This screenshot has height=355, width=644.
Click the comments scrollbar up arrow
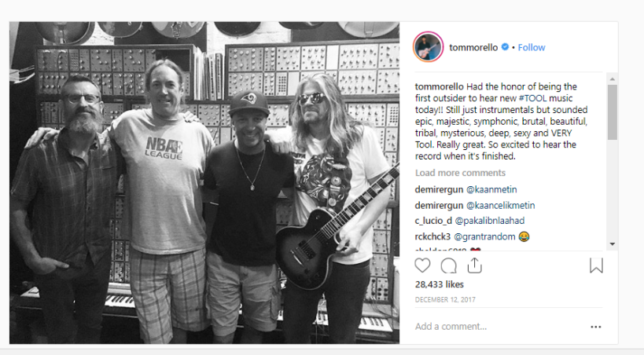tap(613, 79)
